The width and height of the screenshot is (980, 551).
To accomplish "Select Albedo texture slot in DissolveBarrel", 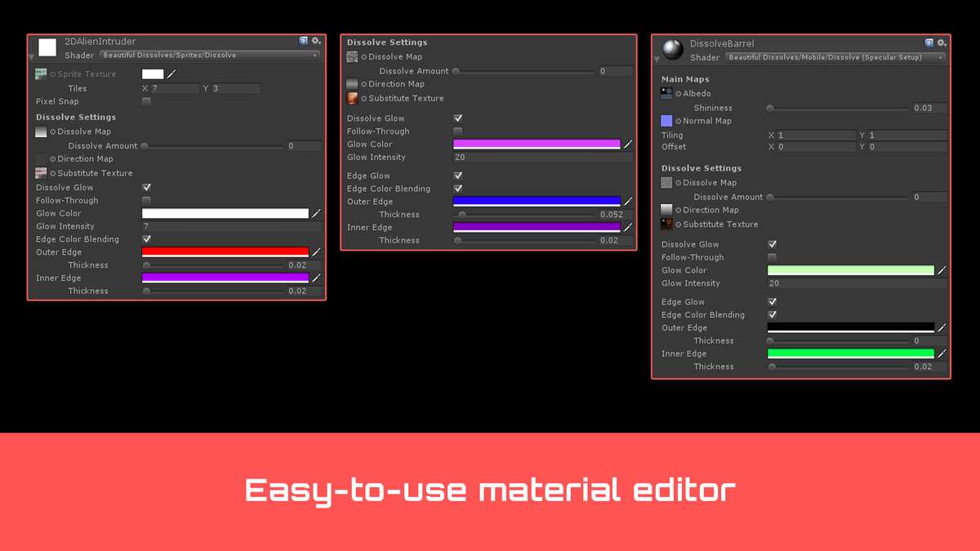I will pos(666,94).
